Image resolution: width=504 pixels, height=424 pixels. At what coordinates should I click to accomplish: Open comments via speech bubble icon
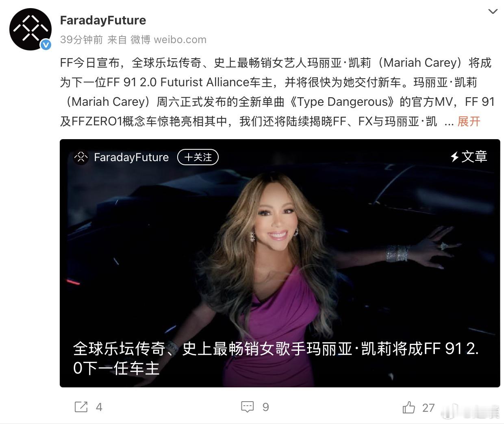click(248, 407)
